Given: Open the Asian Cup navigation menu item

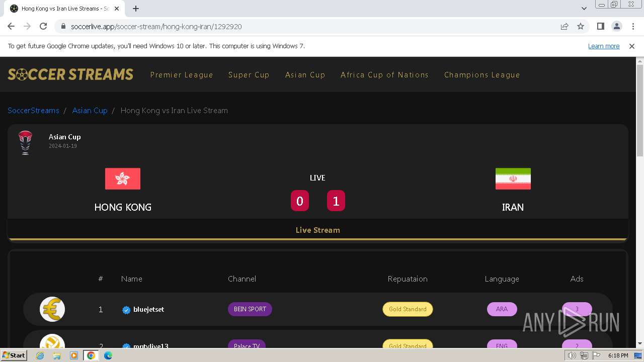Looking at the screenshot, I should tap(305, 75).
